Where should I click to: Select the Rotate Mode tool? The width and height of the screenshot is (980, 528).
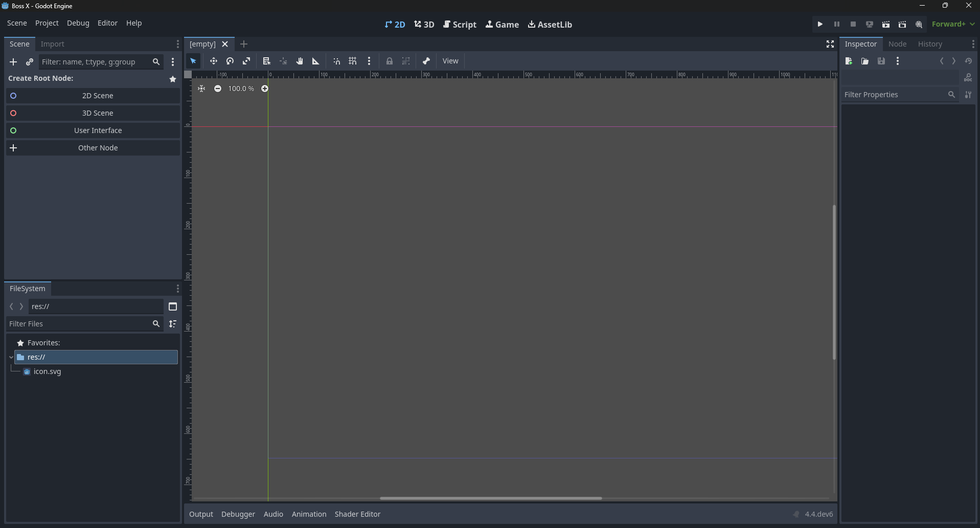pos(230,61)
